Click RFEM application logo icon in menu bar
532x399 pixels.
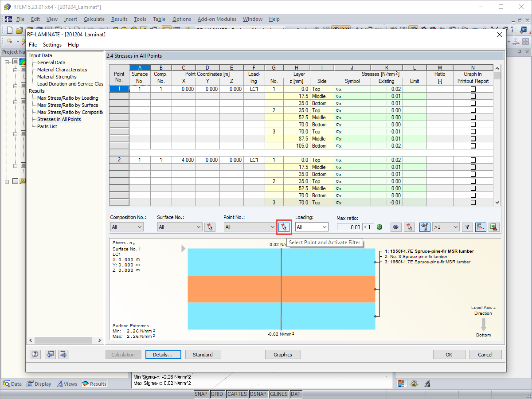point(8,19)
